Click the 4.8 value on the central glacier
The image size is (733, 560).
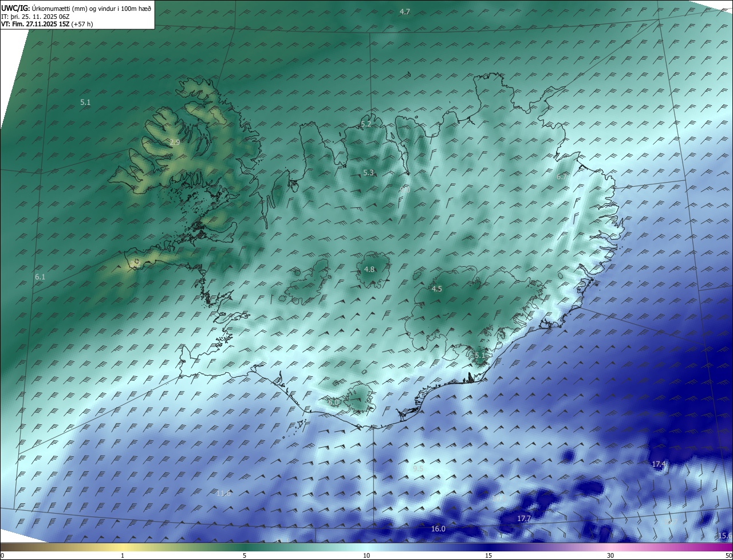click(369, 269)
